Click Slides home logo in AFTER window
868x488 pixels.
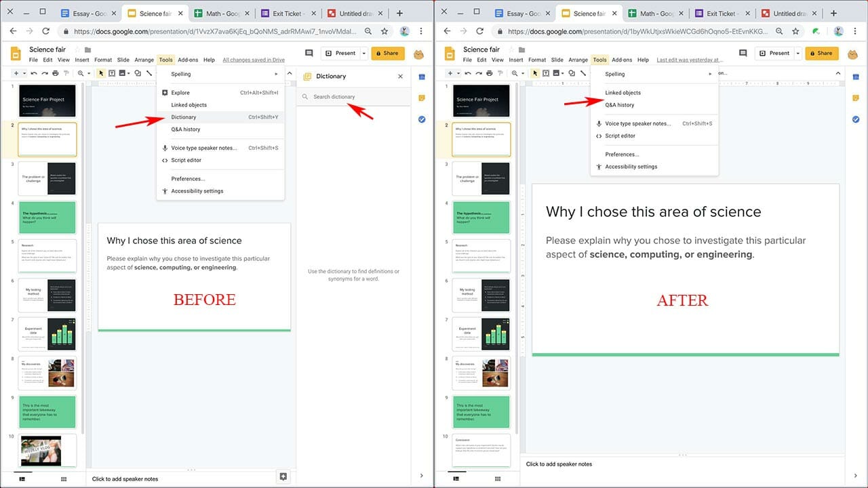(x=450, y=54)
